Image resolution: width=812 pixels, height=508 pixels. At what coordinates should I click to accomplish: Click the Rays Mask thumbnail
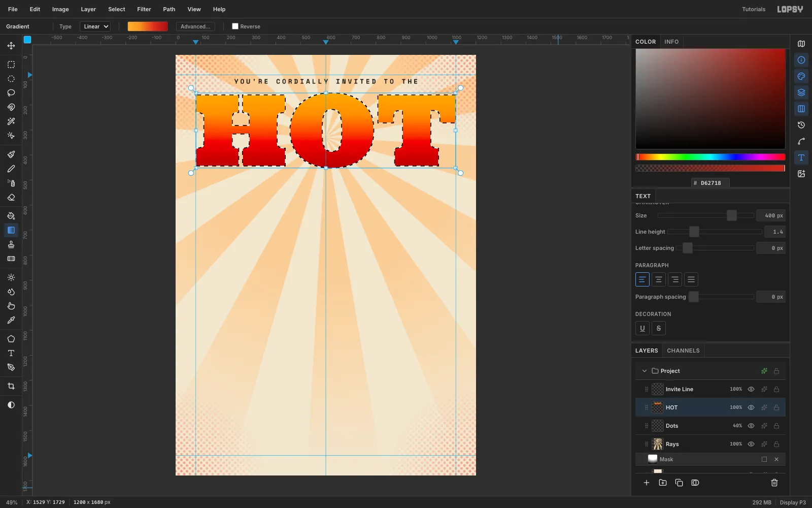[x=653, y=459]
